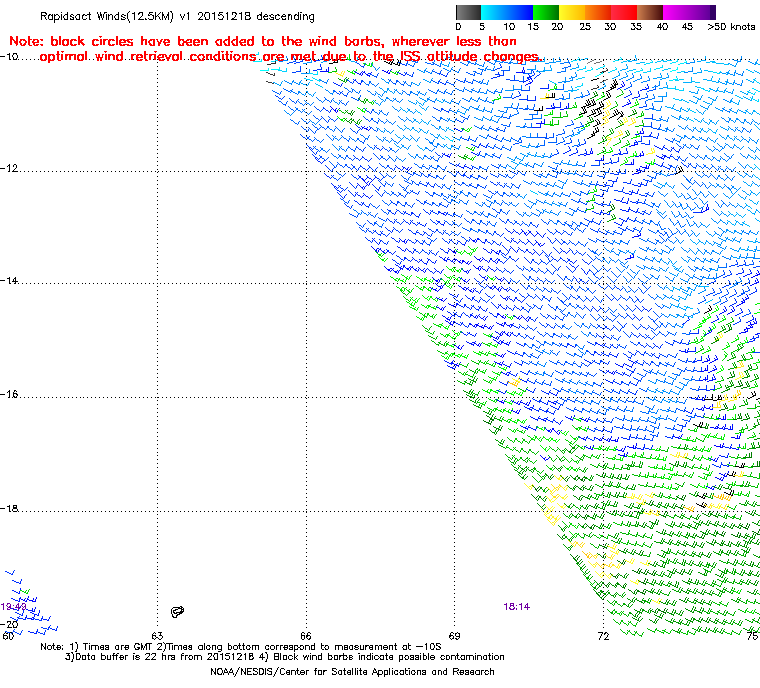Click the 'Data buffer is 22 hrs' footnote line
The image size is (760, 688).
[285, 657]
